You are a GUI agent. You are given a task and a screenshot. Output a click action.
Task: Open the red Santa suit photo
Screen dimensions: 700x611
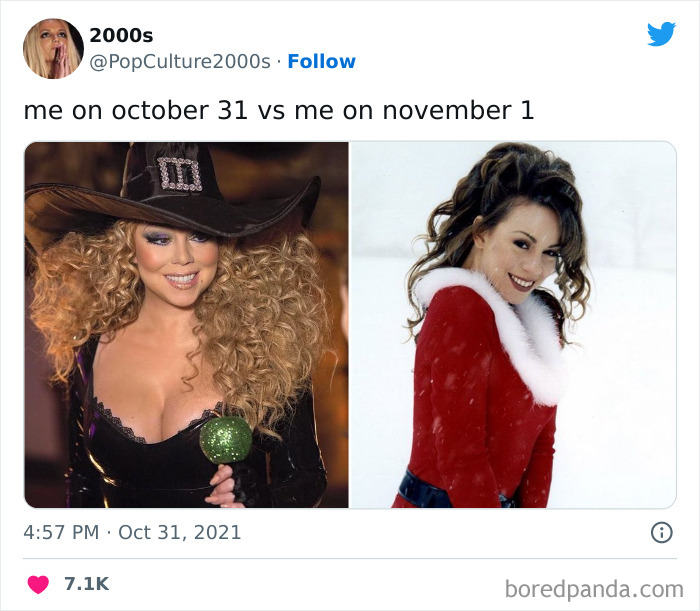click(513, 325)
